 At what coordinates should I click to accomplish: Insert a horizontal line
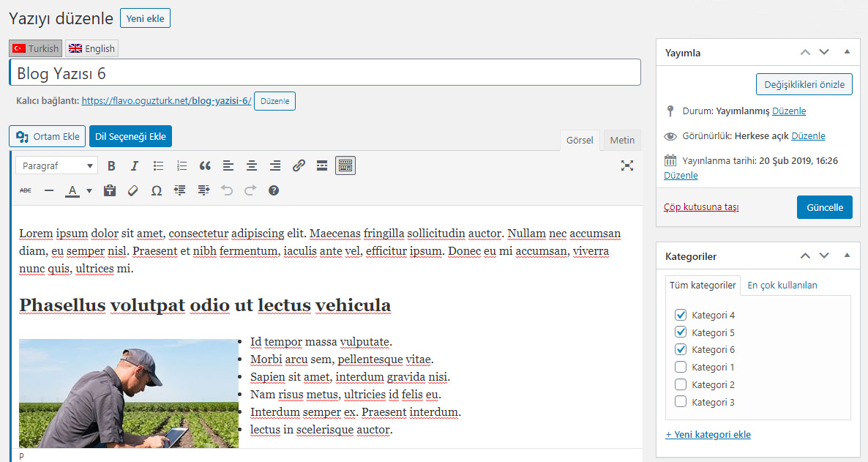[x=49, y=190]
